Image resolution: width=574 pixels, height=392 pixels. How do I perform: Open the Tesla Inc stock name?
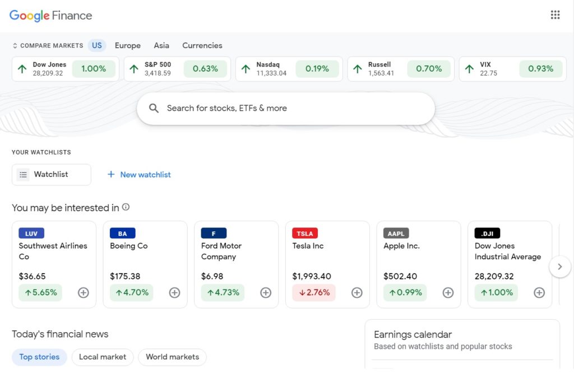[308, 246]
